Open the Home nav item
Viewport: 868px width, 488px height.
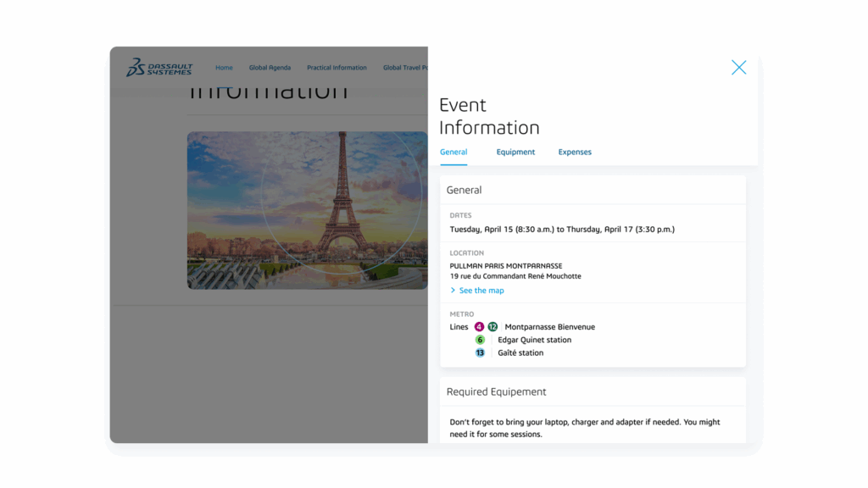(224, 68)
